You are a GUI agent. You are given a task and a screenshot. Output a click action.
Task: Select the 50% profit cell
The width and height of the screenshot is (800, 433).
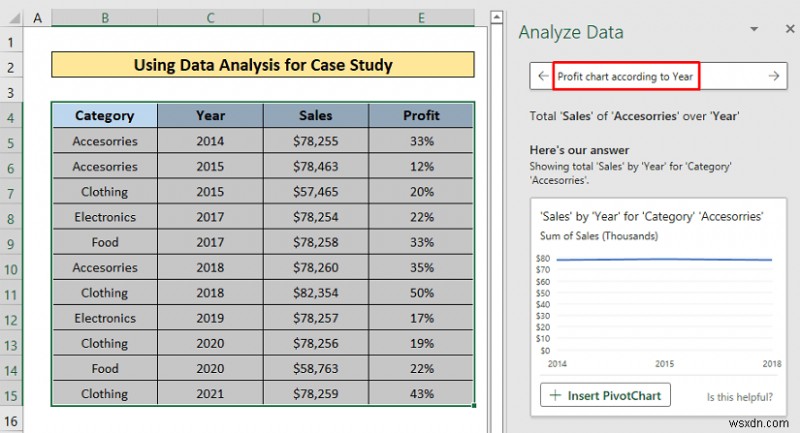point(421,293)
